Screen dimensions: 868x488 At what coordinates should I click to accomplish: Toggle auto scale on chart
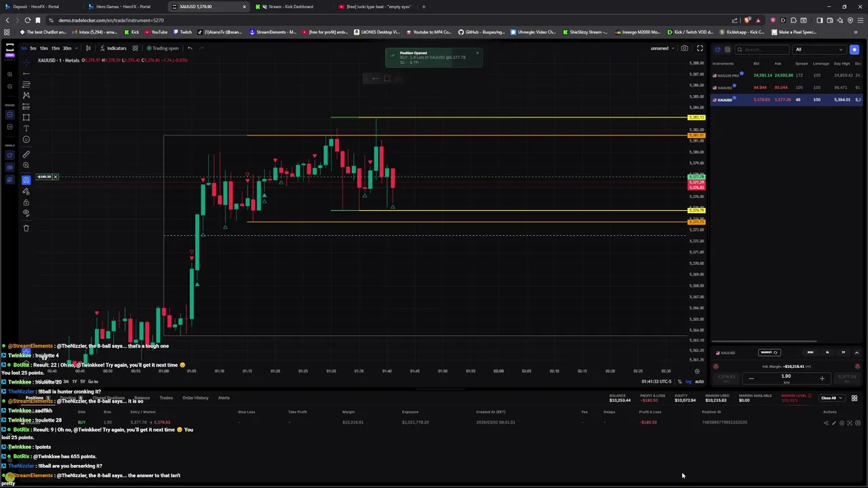click(x=699, y=382)
